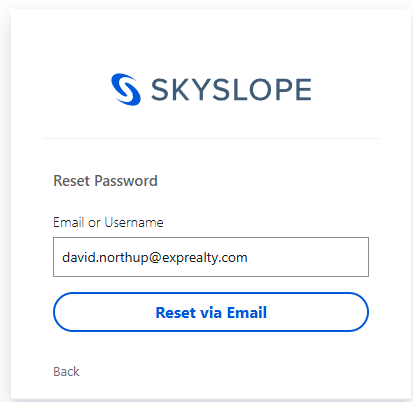Go back using the Back link
413x402 pixels.
pyautogui.click(x=66, y=371)
